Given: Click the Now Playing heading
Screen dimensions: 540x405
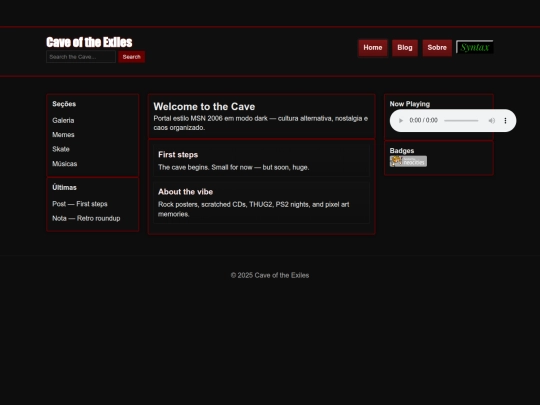Looking at the screenshot, I should tap(410, 104).
